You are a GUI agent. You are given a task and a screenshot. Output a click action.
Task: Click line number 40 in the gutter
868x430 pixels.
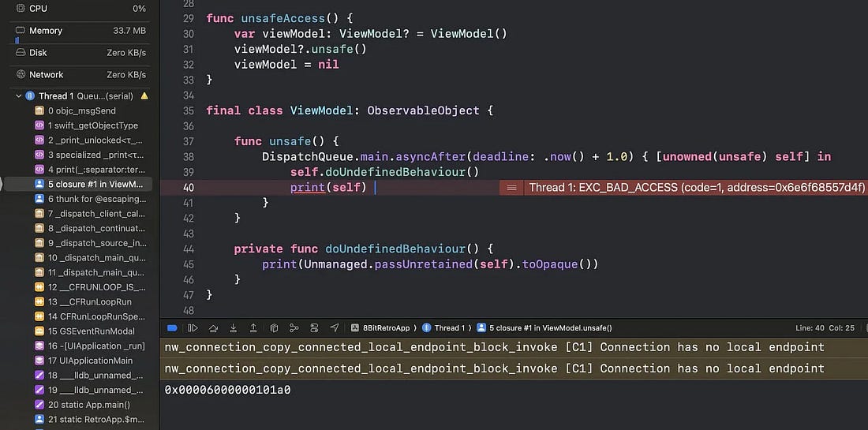pos(189,188)
